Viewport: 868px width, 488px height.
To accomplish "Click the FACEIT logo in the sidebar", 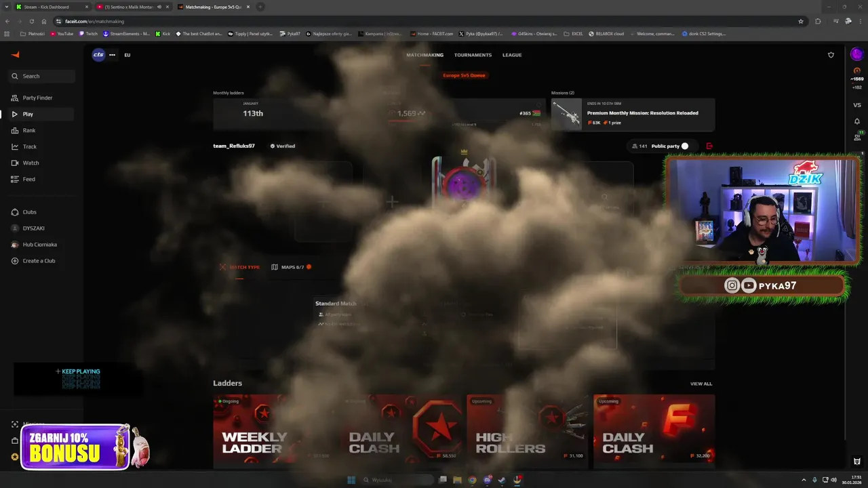I will [x=15, y=54].
